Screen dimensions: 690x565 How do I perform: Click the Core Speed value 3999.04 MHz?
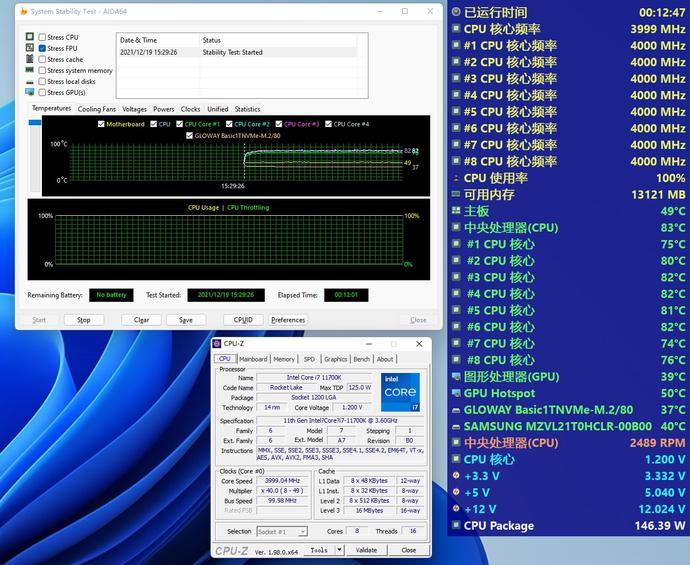coord(282,481)
